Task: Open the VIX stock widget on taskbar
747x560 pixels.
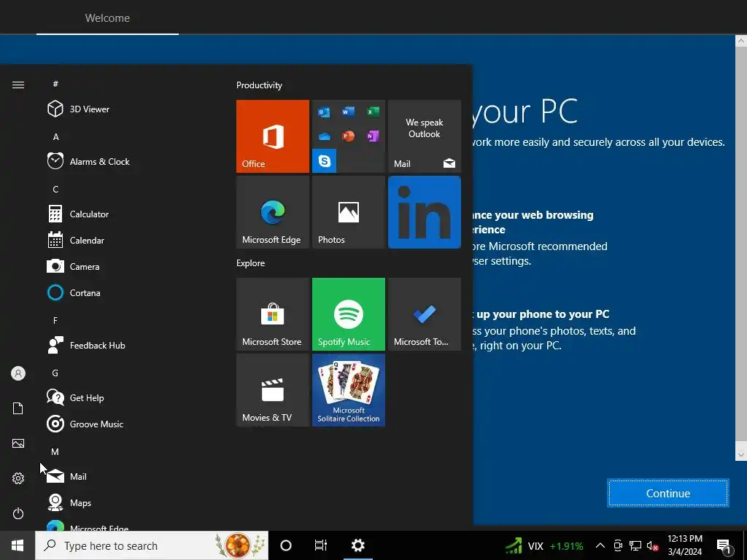Action: (543, 545)
